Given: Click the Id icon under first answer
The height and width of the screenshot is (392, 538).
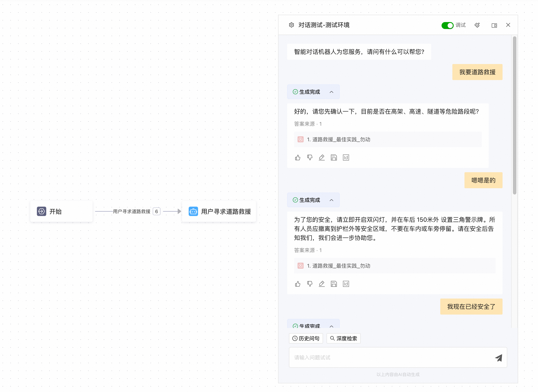Looking at the screenshot, I should (x=346, y=157).
